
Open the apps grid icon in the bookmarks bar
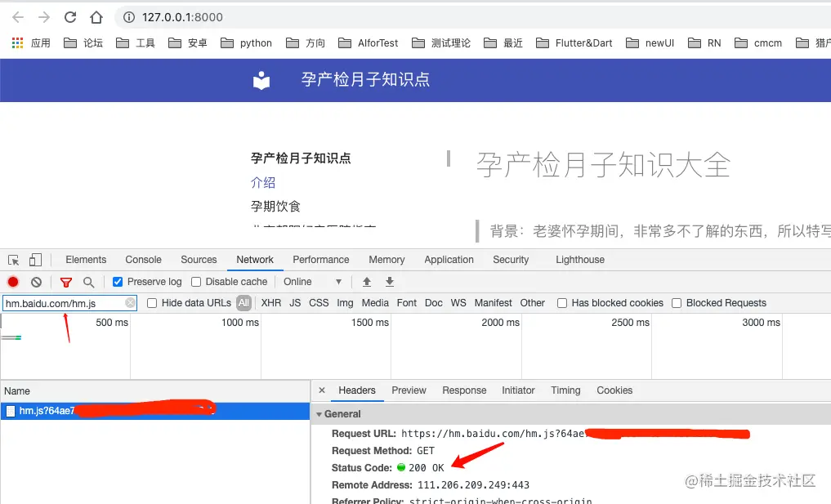[x=17, y=43]
